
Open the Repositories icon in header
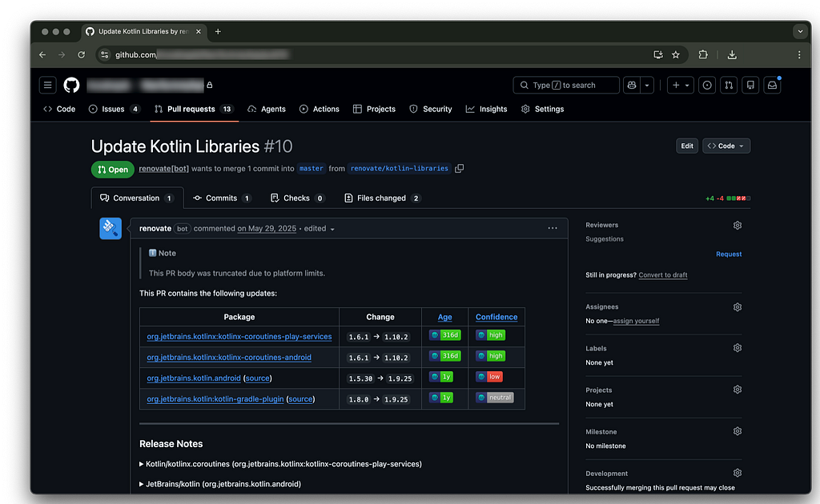750,85
